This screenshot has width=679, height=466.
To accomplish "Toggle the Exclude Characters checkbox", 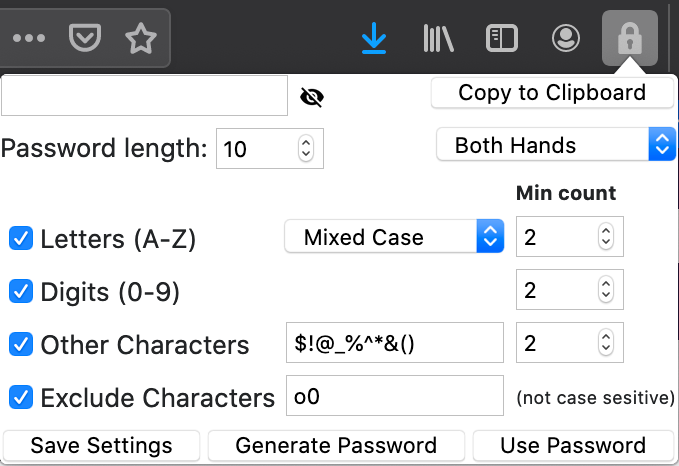I will coord(21,397).
